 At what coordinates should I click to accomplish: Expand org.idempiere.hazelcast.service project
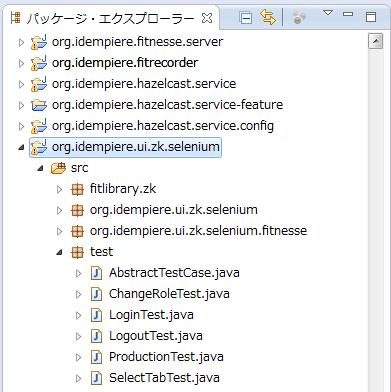click(x=21, y=84)
